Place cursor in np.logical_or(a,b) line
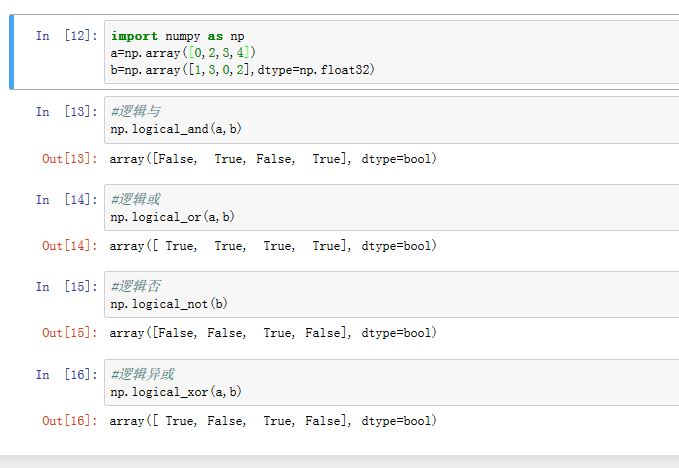The width and height of the screenshot is (679, 468). 173,217
